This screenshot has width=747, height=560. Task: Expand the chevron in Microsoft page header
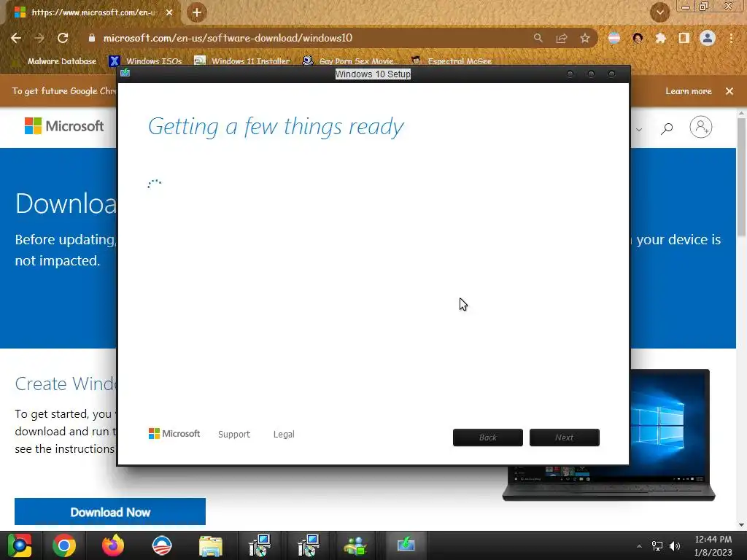(x=639, y=129)
